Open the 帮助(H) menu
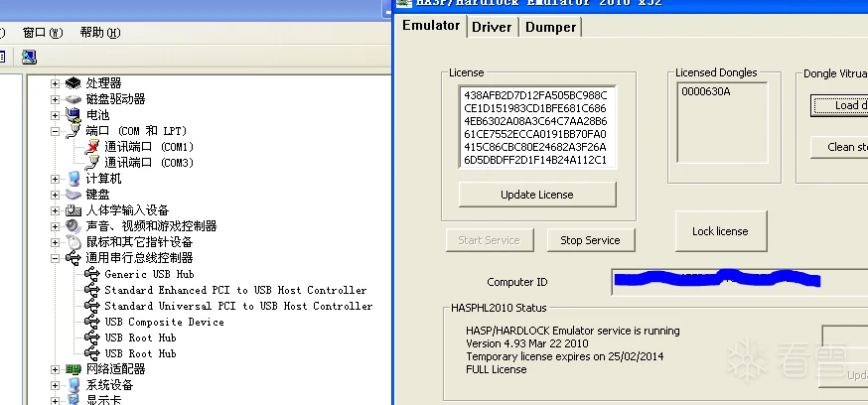Viewport: 868px width, 405px height. coord(100,33)
